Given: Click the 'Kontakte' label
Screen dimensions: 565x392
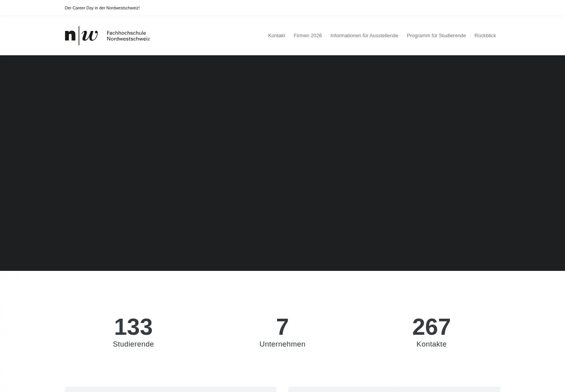Looking at the screenshot, I should point(432,344).
